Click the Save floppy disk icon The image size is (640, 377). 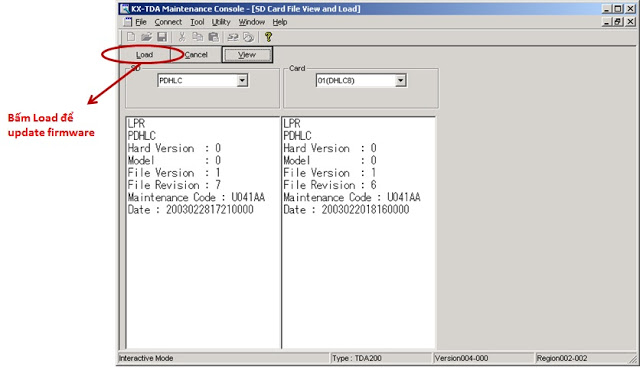coord(162,37)
